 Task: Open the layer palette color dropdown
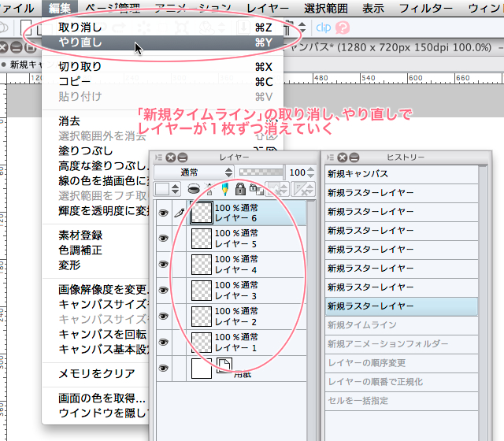pyautogui.click(x=167, y=189)
